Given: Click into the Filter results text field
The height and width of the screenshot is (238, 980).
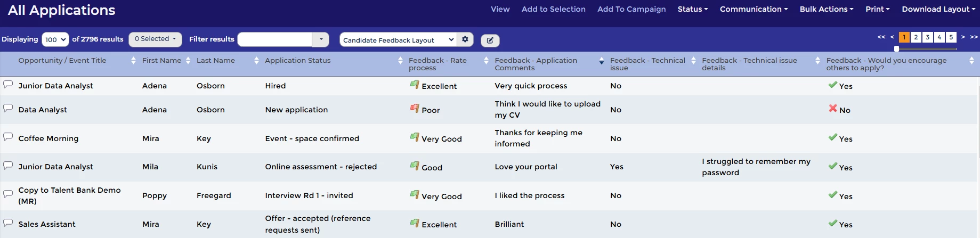Looking at the screenshot, I should (x=275, y=39).
